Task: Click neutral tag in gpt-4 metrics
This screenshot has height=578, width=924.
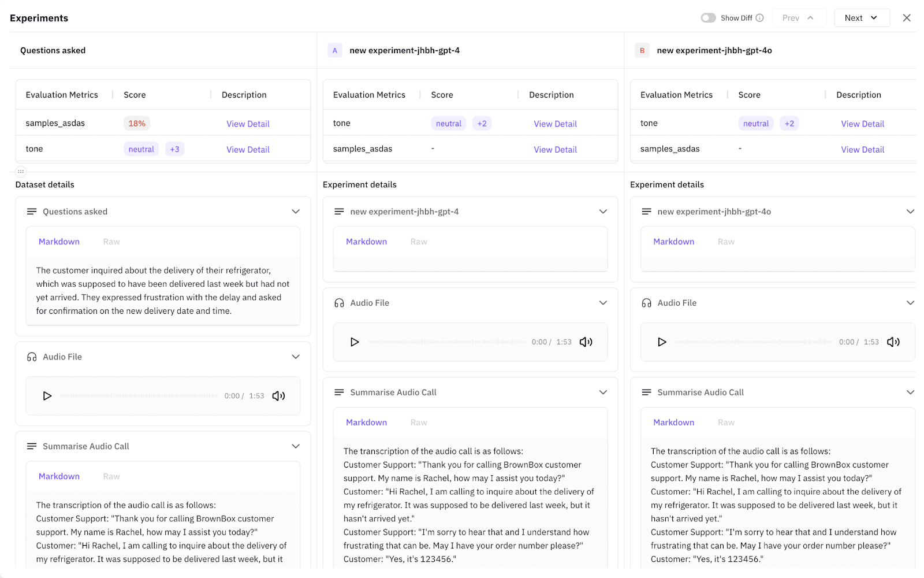Action: click(x=448, y=123)
